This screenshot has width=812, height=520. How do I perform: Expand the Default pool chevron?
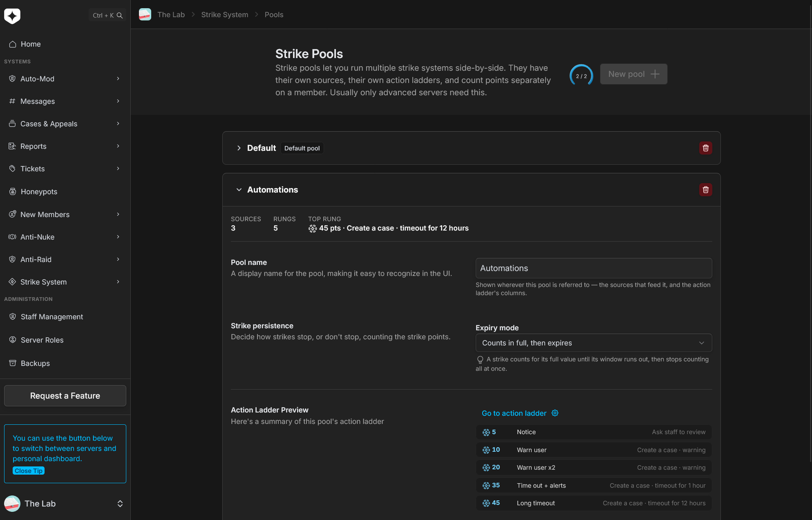239,148
